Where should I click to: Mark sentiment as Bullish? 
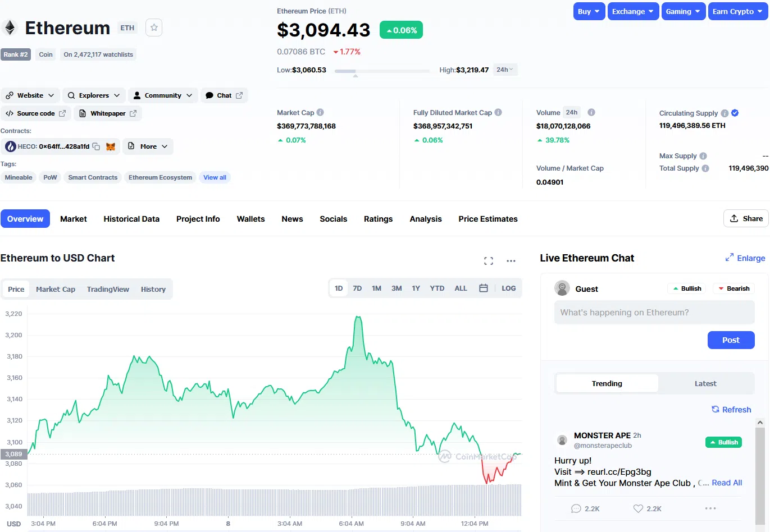[687, 288]
